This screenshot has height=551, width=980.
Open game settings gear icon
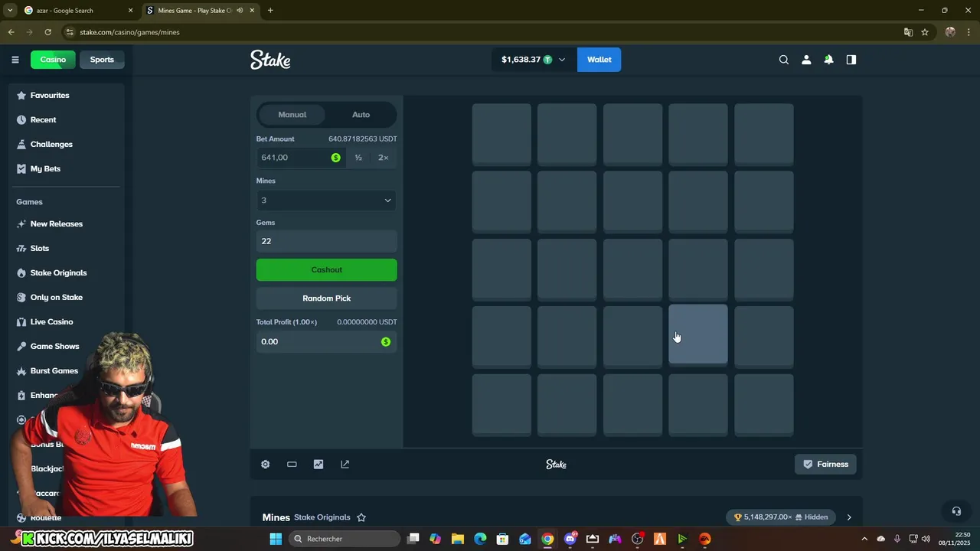[x=265, y=465]
